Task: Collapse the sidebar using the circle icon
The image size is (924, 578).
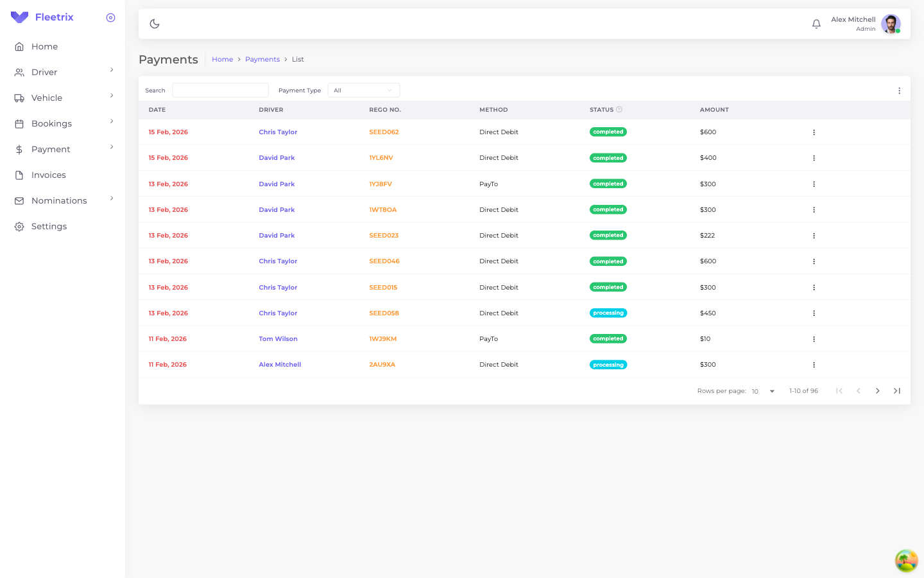Action: (x=110, y=17)
